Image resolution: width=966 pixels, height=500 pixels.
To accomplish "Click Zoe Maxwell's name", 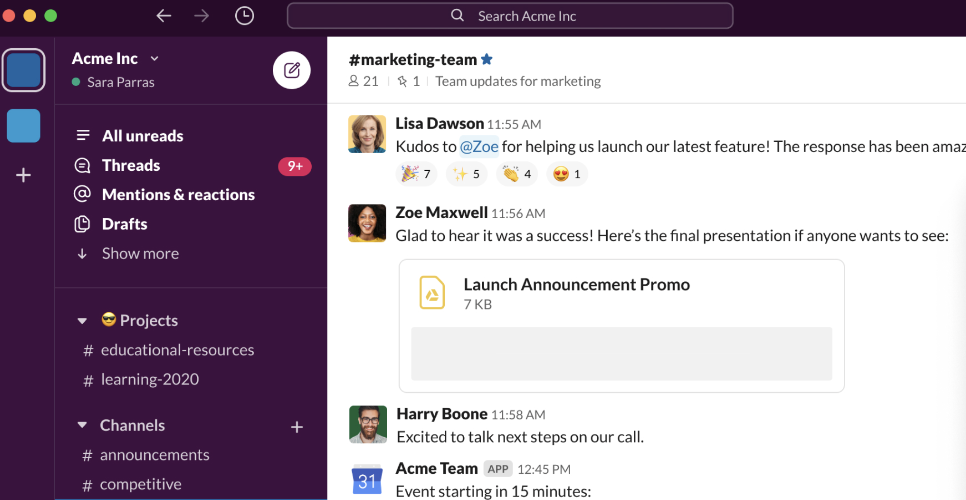I will (441, 212).
